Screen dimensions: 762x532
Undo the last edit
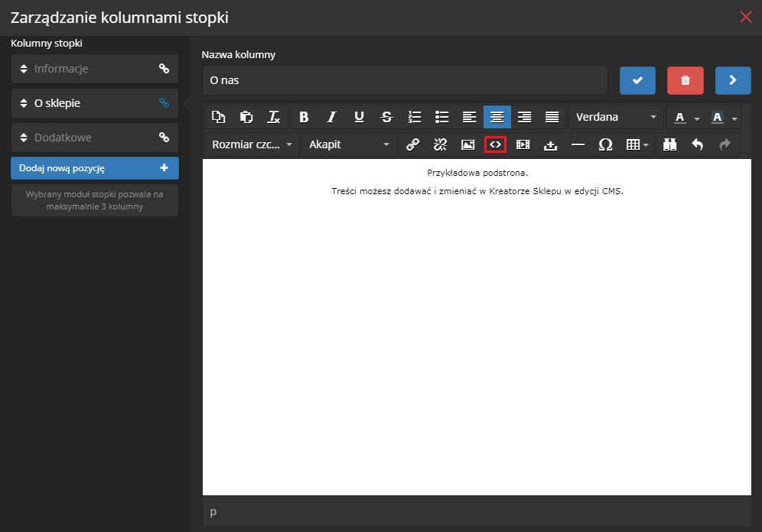[x=698, y=144]
